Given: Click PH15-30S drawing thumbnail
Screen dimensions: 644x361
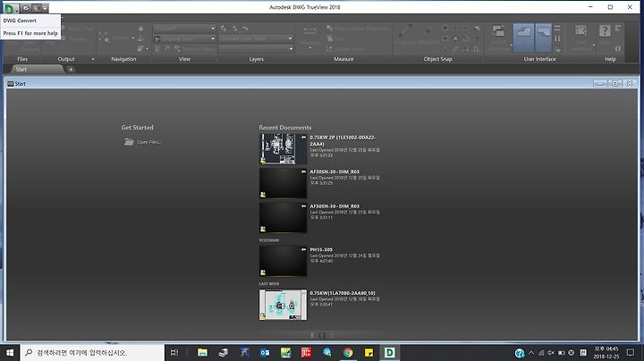Looking at the screenshot, I should 283,261.
